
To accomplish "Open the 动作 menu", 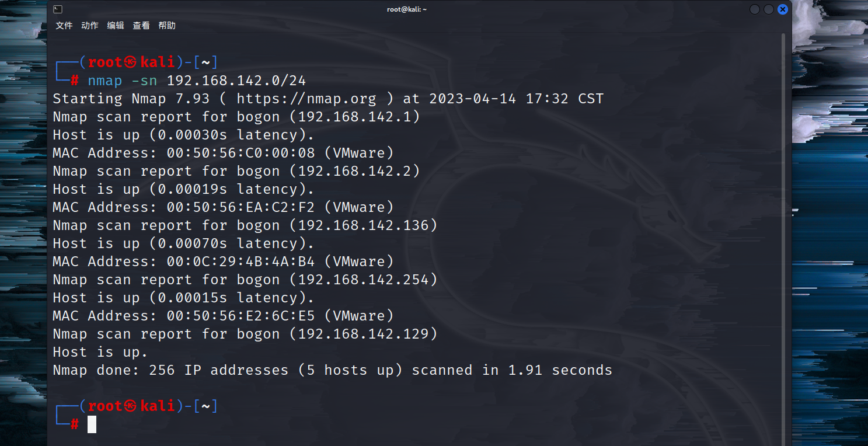I will click(x=90, y=26).
